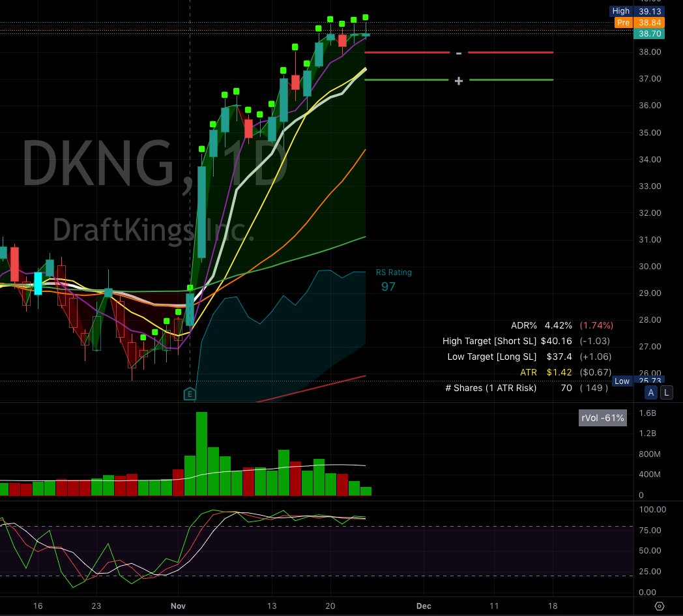Click the 16 date label on time axis

[38, 606]
